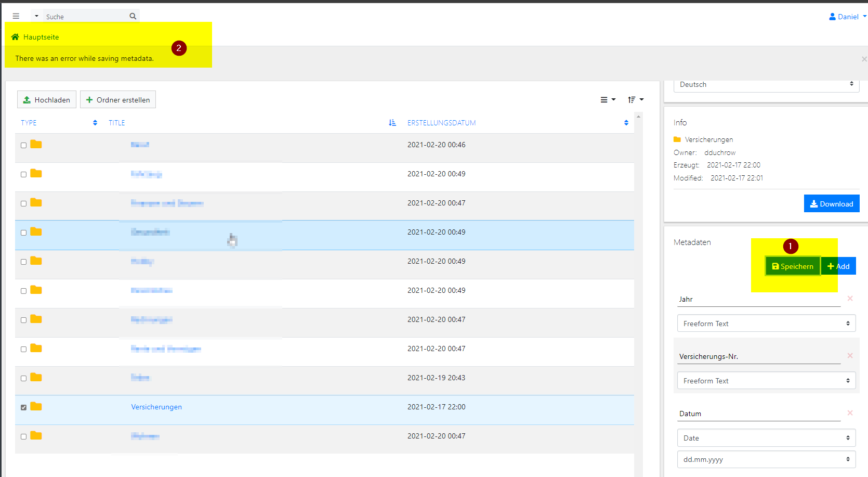The width and height of the screenshot is (868, 477).
Task: Click the Hochladen upload button
Action: (x=47, y=99)
